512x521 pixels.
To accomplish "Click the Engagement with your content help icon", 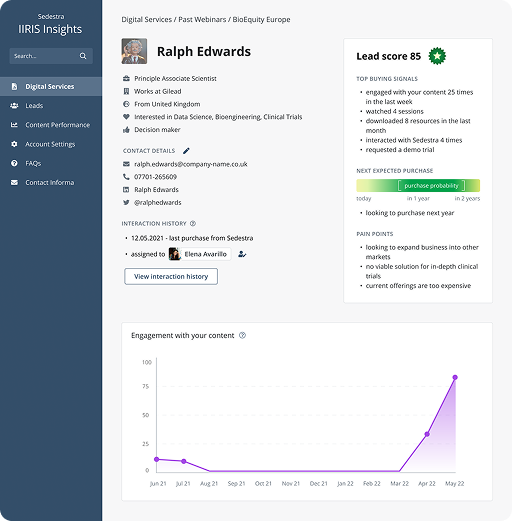I will click(242, 335).
